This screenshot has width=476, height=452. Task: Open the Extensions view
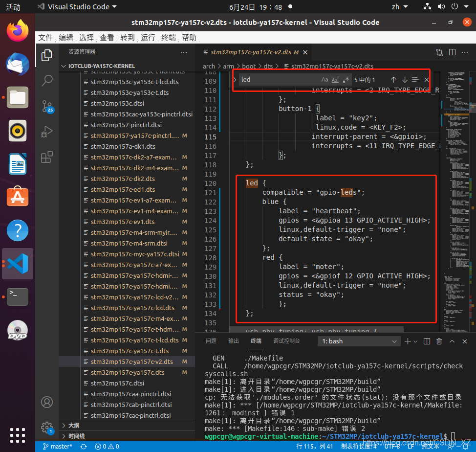(x=47, y=157)
